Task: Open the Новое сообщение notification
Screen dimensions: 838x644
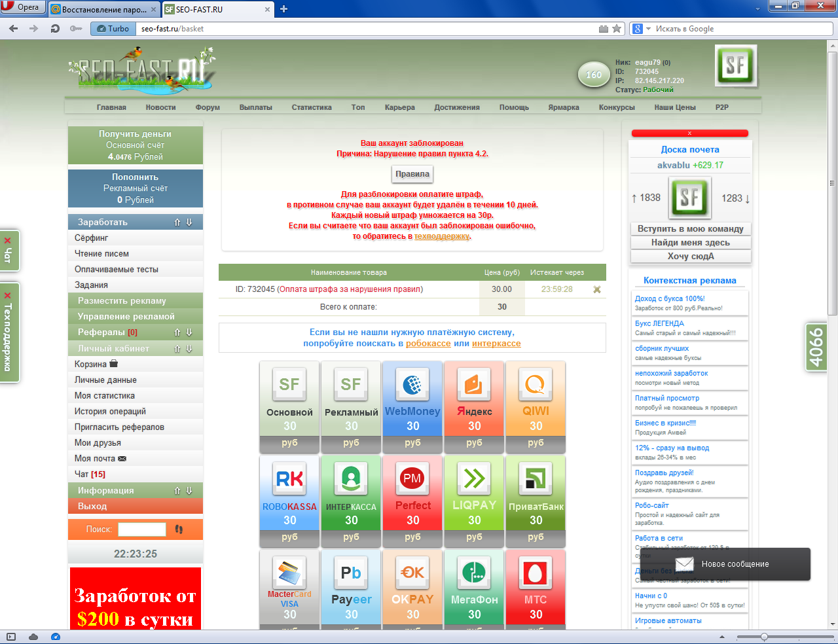Action: click(725, 564)
